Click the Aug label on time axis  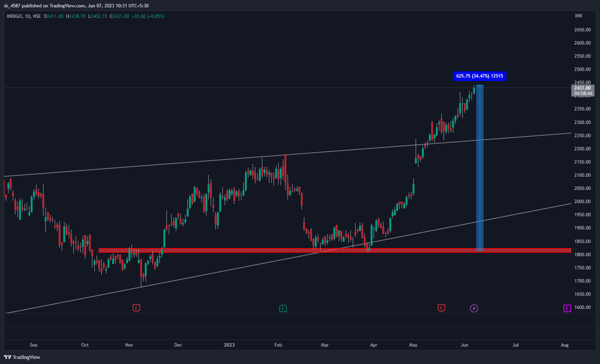pos(565,345)
